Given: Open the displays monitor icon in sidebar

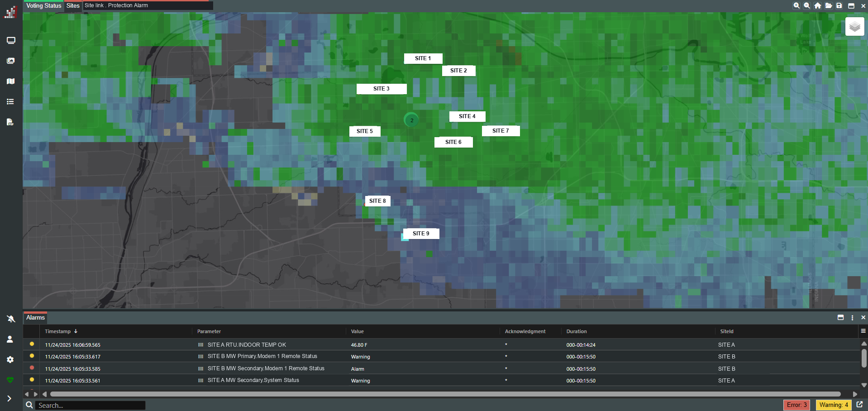Looking at the screenshot, I should click(x=11, y=41).
